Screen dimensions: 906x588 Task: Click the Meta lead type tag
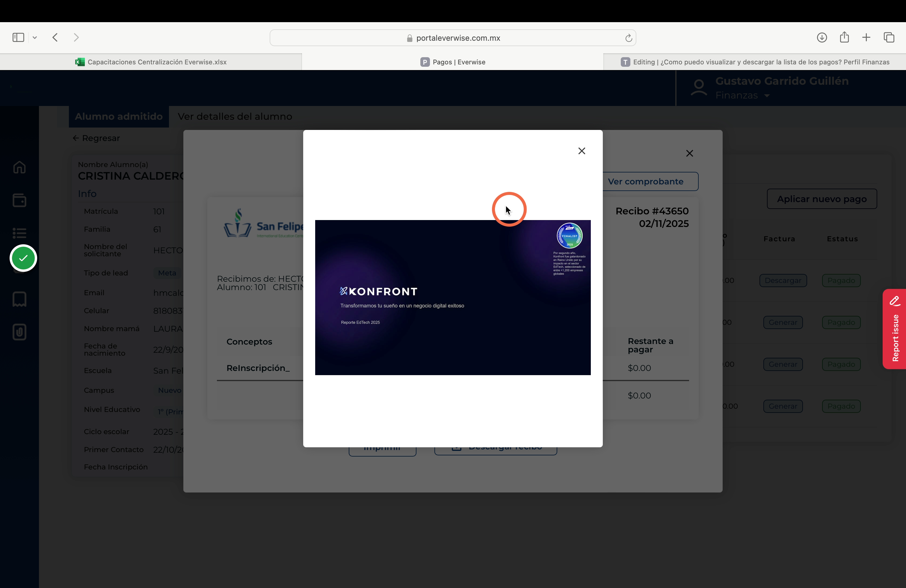click(167, 273)
